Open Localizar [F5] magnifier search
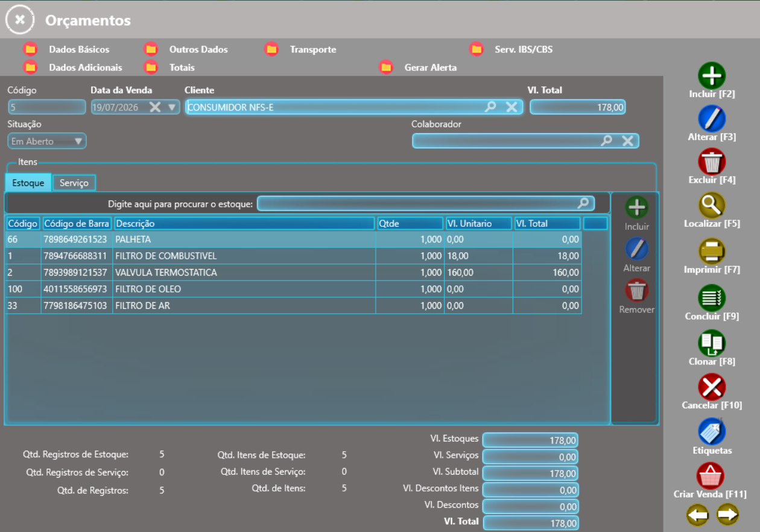Viewport: 760px width, 532px height. tap(712, 206)
